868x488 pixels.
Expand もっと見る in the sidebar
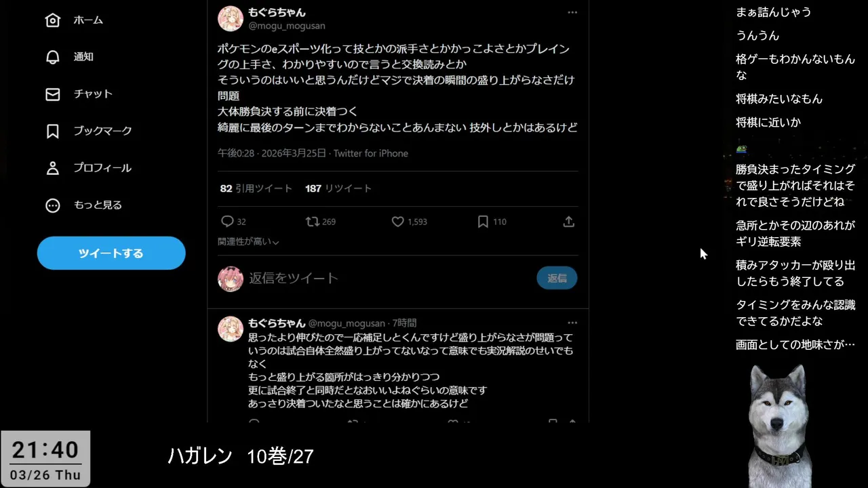(53, 205)
